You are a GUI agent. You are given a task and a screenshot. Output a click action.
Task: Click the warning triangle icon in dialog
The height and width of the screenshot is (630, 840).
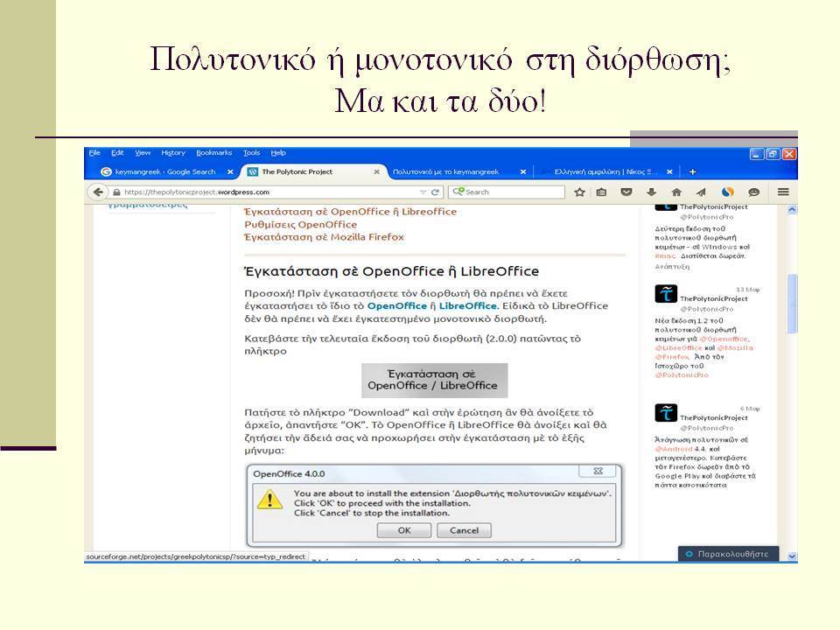point(269,500)
